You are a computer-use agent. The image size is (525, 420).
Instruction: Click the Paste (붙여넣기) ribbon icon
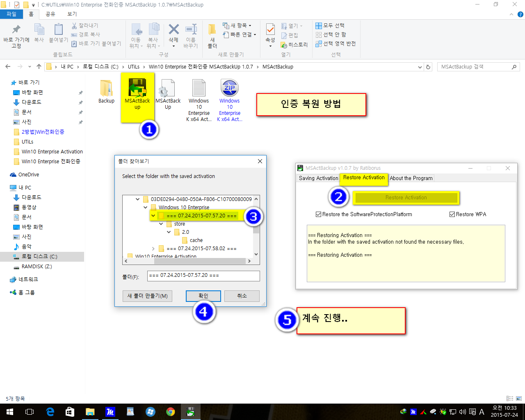(x=58, y=34)
